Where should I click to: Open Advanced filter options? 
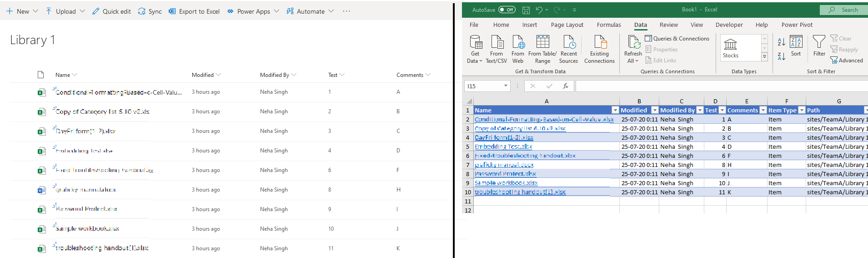847,61
